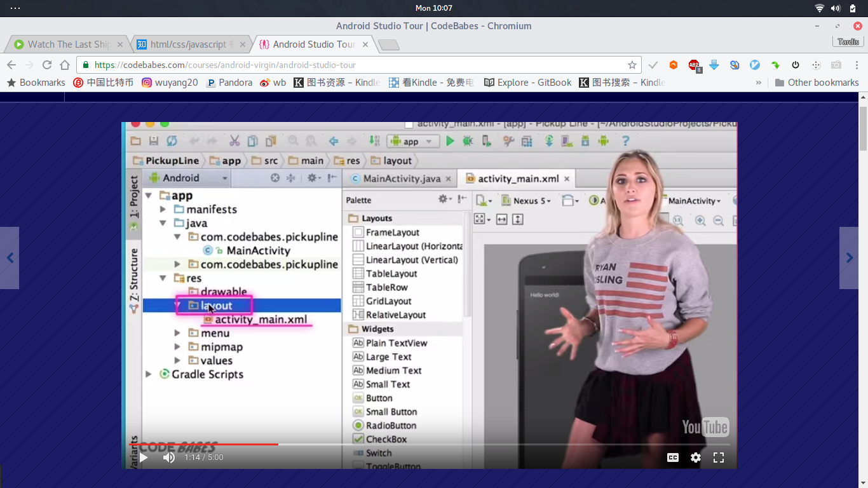Open the orange hexagon extension
The height and width of the screenshot is (488, 868).
click(x=674, y=65)
